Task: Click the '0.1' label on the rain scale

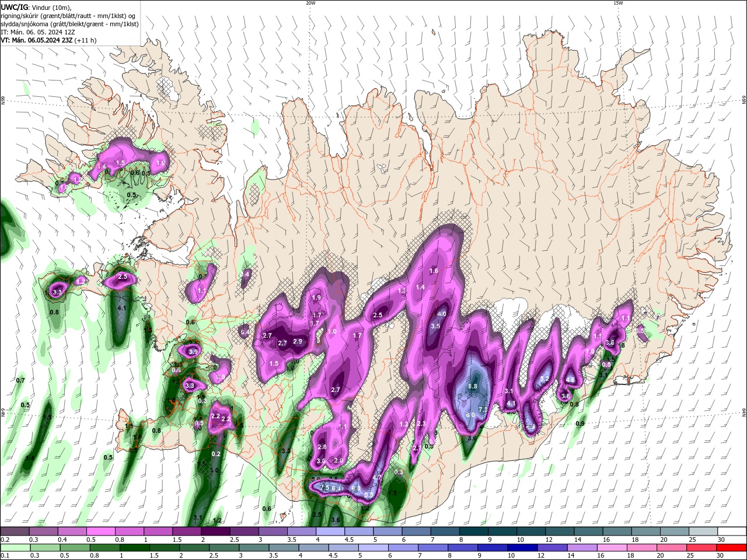Action: pos(5,556)
